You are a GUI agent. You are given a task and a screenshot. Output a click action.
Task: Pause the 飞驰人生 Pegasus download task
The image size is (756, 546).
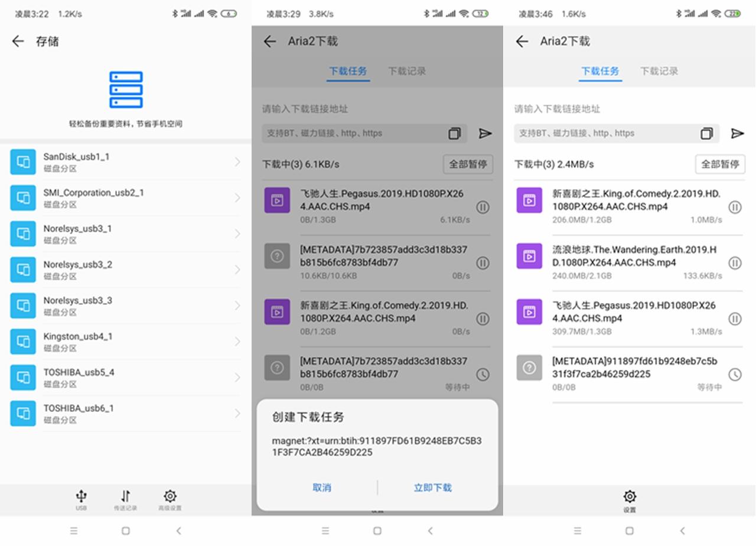pos(483,207)
